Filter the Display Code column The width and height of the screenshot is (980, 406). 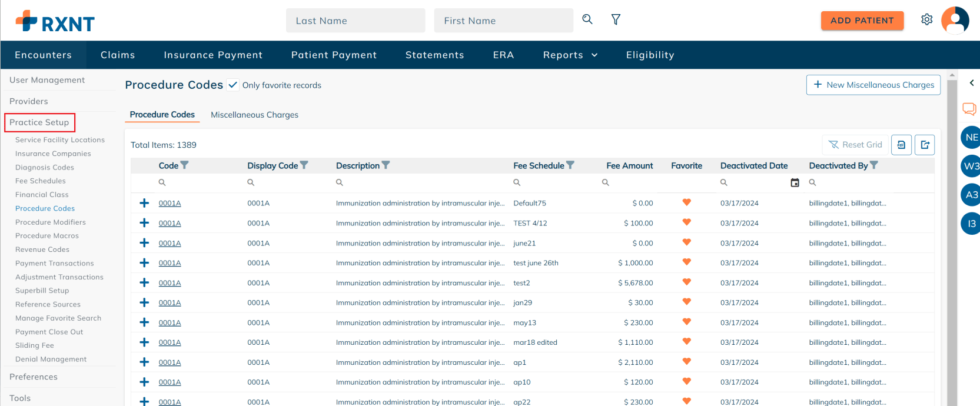pyautogui.click(x=304, y=165)
